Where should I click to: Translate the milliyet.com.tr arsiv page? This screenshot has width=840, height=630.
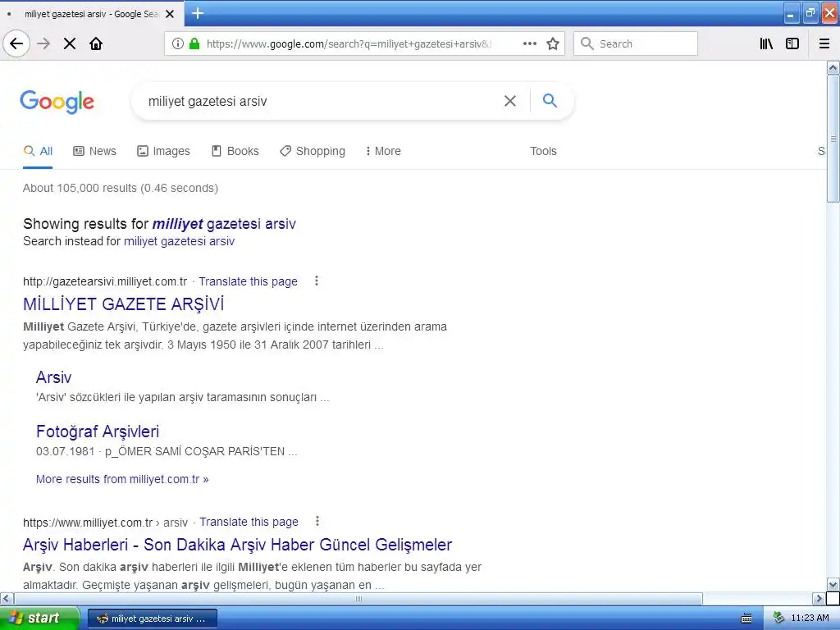249,522
